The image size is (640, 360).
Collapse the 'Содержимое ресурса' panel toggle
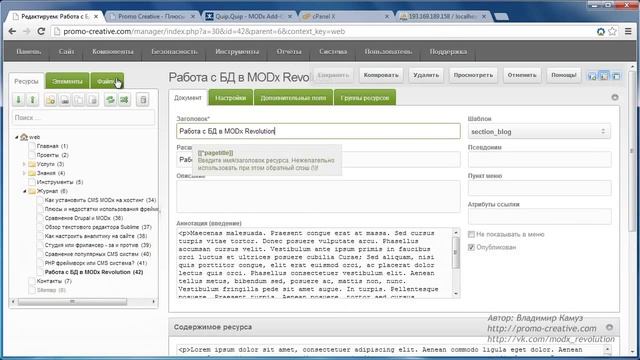point(609,327)
